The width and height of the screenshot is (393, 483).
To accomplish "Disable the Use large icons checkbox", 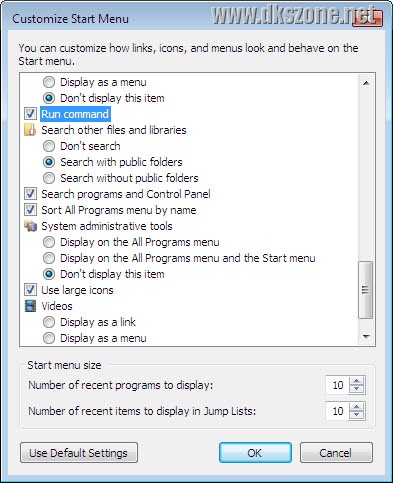I will [x=30, y=290].
